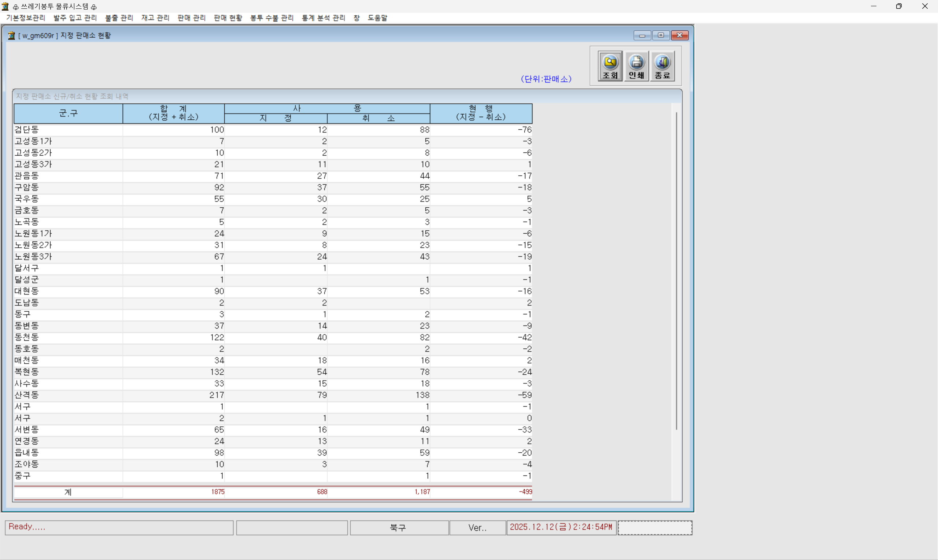
Task: Click the application icon in title bar
Action: tap(5, 6)
